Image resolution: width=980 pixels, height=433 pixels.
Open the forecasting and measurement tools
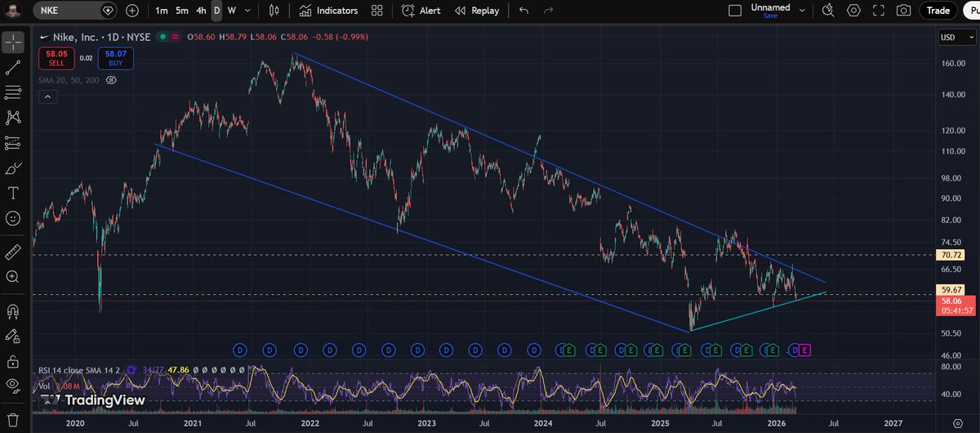(13, 143)
